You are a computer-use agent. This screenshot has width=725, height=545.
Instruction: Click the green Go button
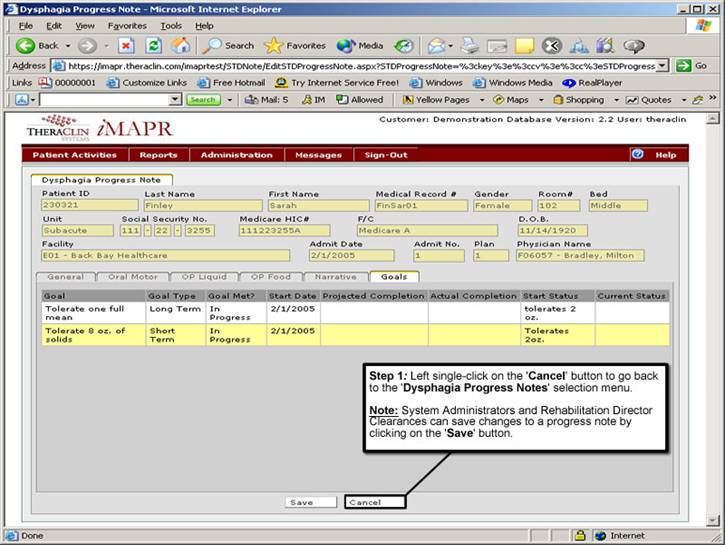click(692, 66)
